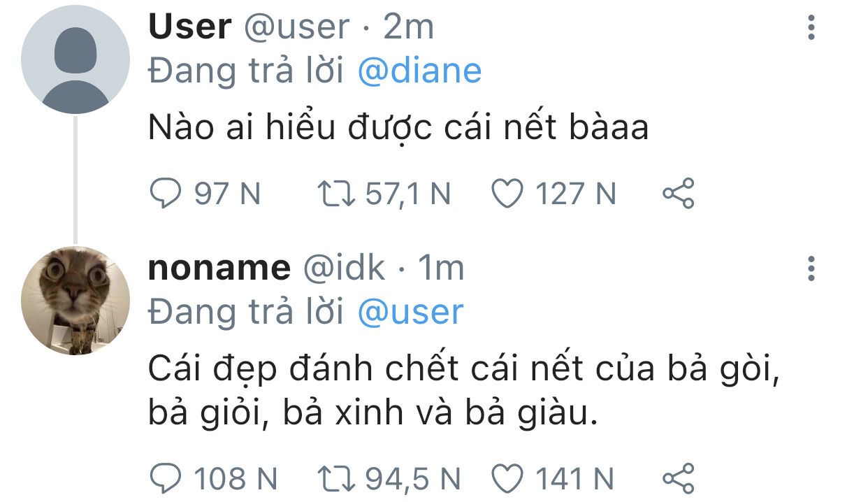View User's default profile avatar
This screenshot has height=502, width=868.
point(75,61)
